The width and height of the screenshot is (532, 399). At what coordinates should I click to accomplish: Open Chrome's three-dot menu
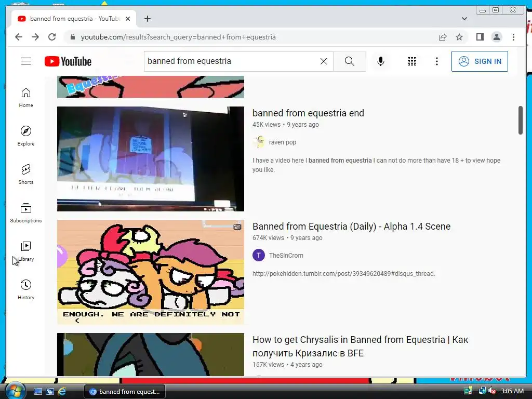pyautogui.click(x=513, y=37)
